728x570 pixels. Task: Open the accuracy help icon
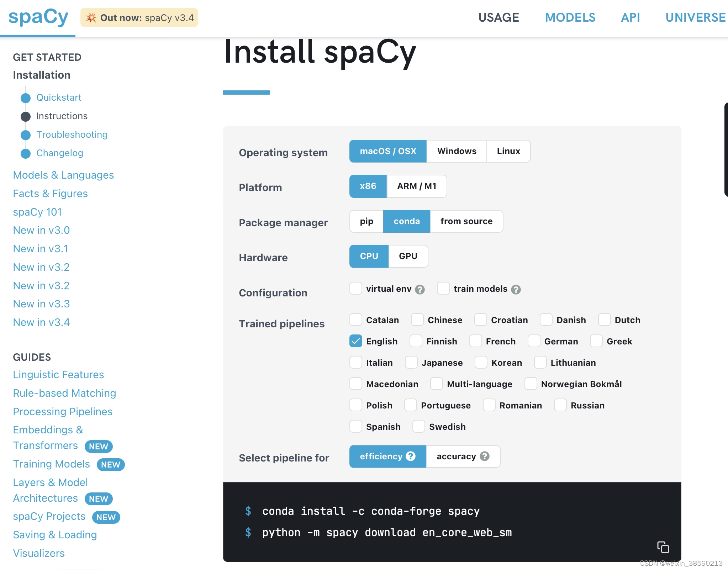[485, 456]
